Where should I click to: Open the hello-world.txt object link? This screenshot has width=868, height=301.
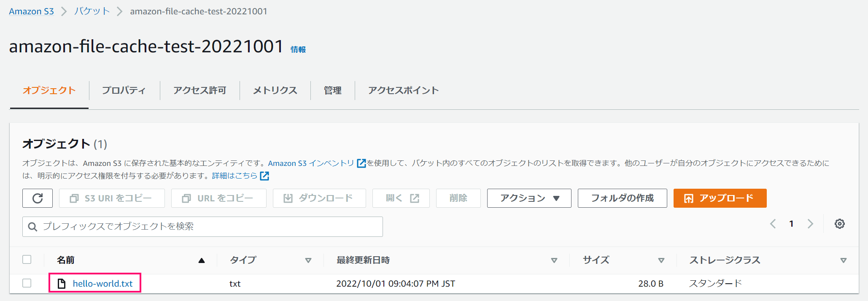coord(102,283)
